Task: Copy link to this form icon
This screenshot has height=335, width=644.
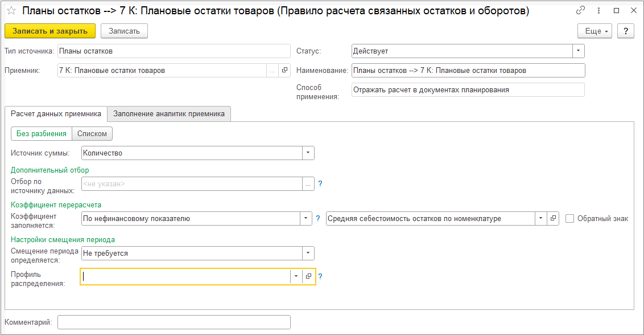Action: pos(580,11)
